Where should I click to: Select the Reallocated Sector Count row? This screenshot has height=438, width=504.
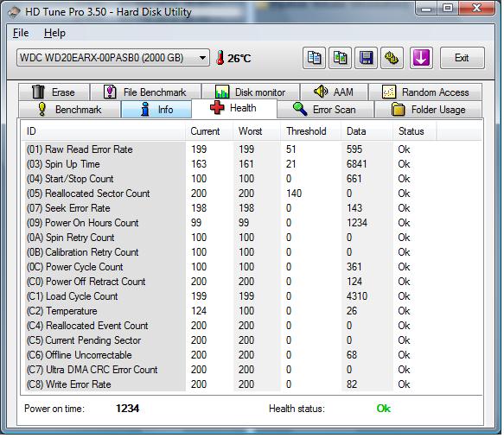251,194
